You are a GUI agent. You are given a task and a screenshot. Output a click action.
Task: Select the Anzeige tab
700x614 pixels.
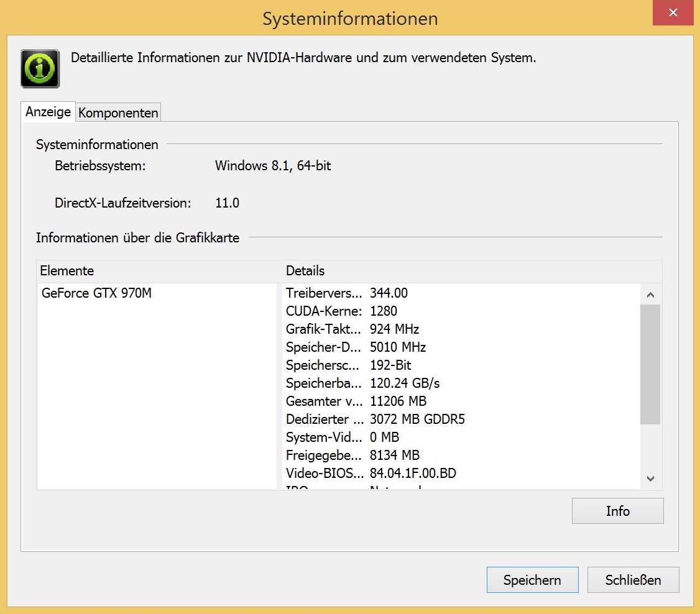[48, 112]
